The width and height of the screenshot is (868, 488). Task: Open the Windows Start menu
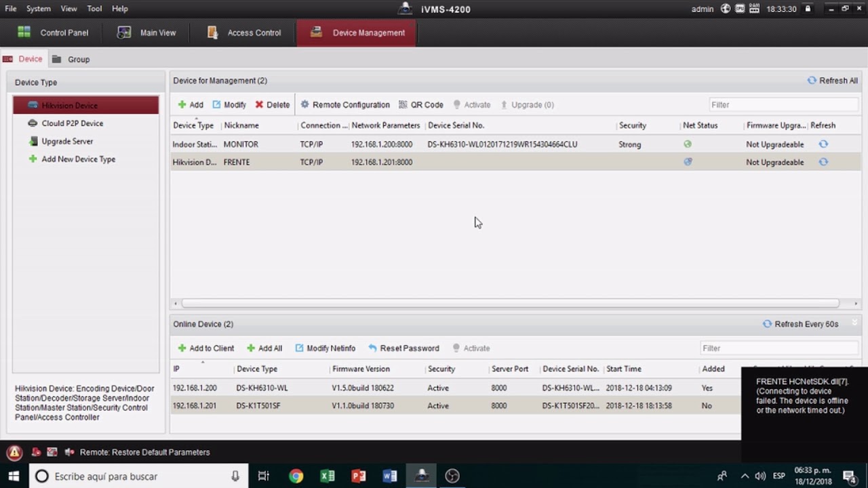pyautogui.click(x=14, y=476)
